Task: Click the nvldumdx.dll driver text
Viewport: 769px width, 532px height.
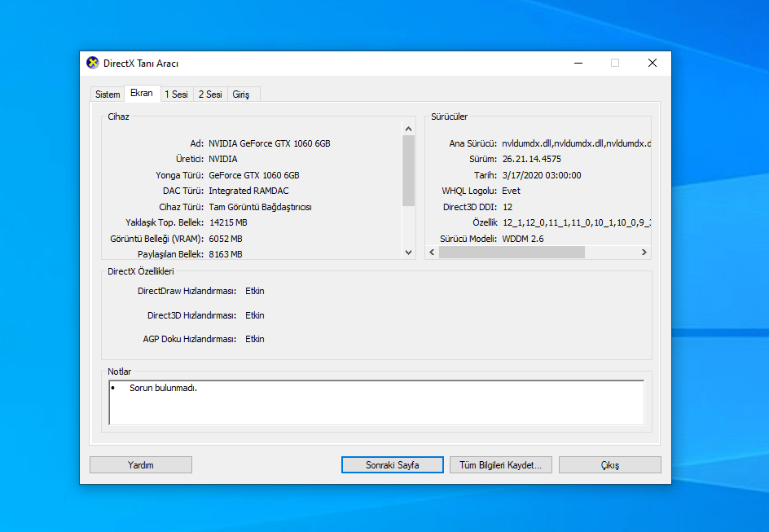Action: (x=576, y=143)
